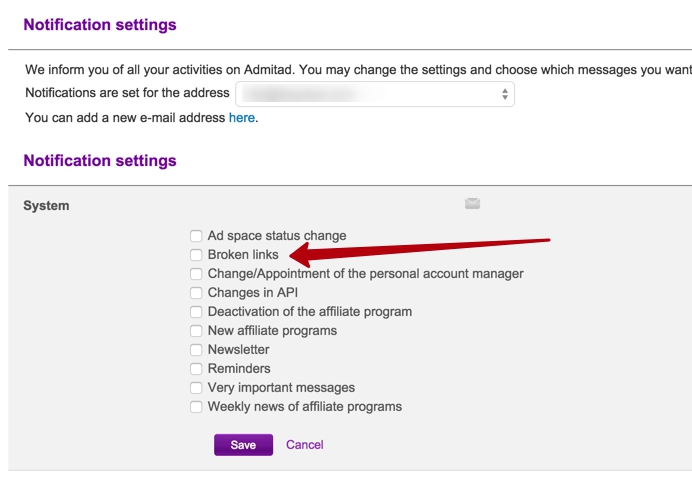This screenshot has width=692, height=479.
Task: Click the System section label
Action: coord(46,206)
